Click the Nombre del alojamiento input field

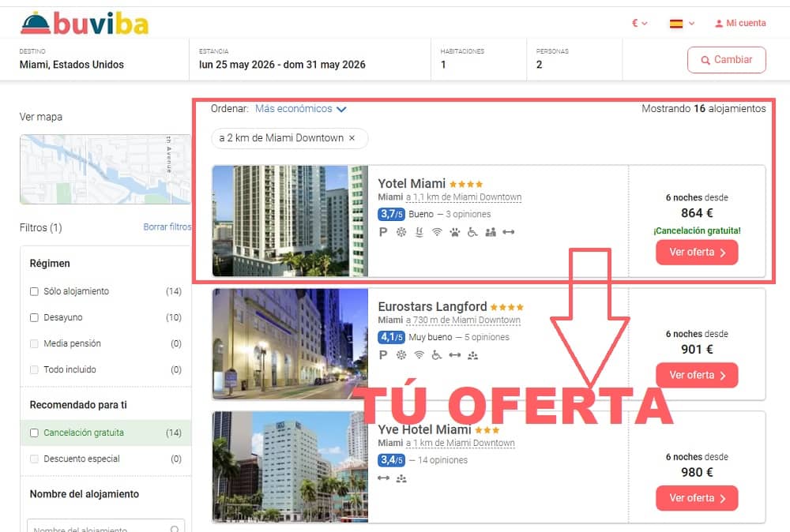tap(106, 526)
